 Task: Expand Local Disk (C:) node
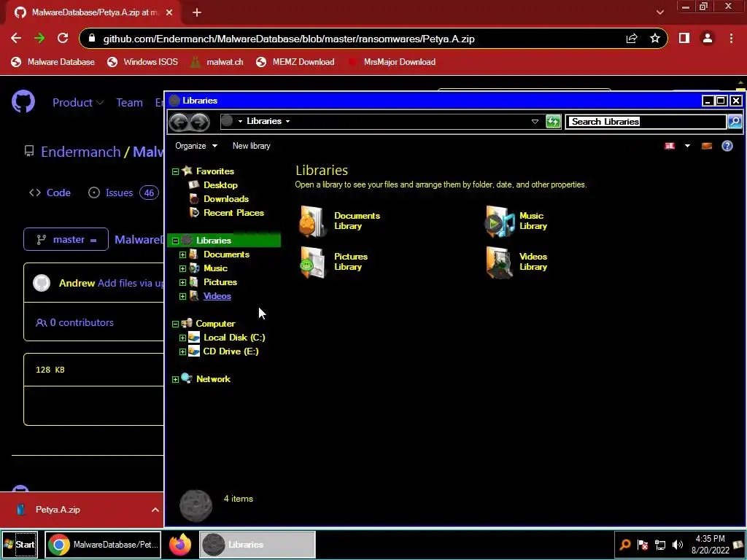(182, 338)
